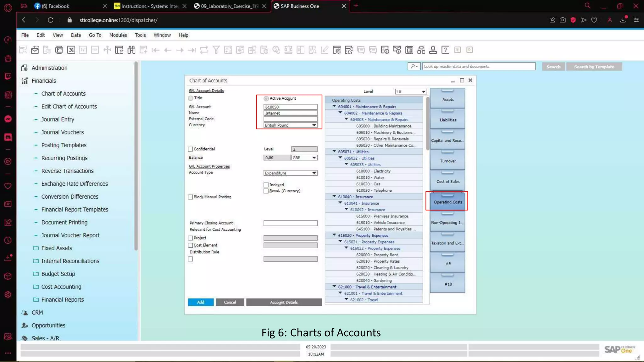644x362 pixels.
Task: Click the Filter funnel toolbar icon
Action: point(216,50)
